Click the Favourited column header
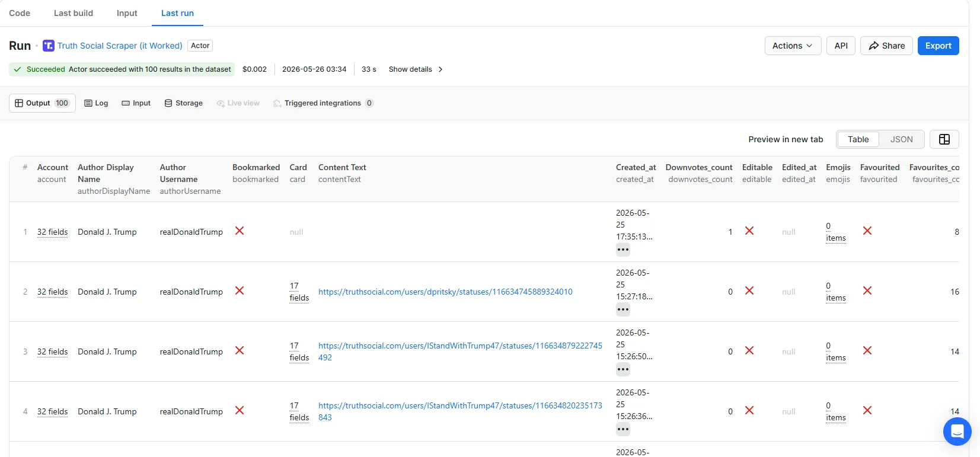This screenshot has width=980, height=457. (880, 167)
